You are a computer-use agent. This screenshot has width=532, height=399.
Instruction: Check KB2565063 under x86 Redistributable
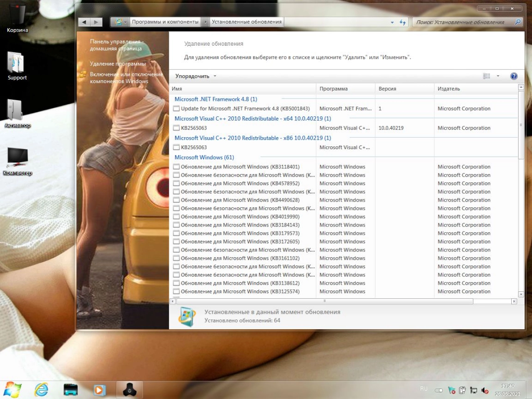176,148
